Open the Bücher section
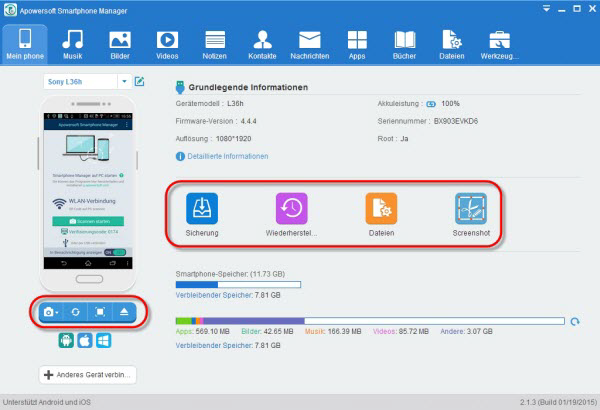The width and height of the screenshot is (600, 410). (404, 44)
